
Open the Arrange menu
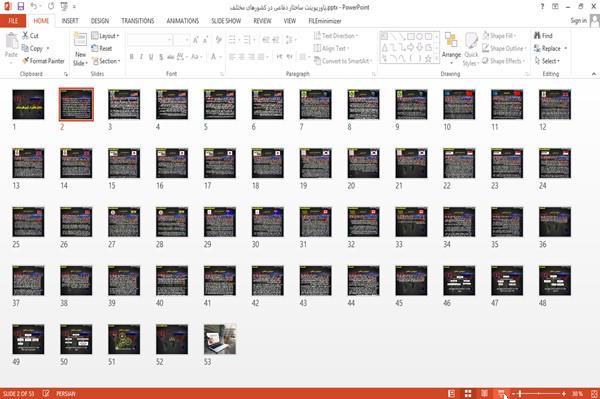451,48
